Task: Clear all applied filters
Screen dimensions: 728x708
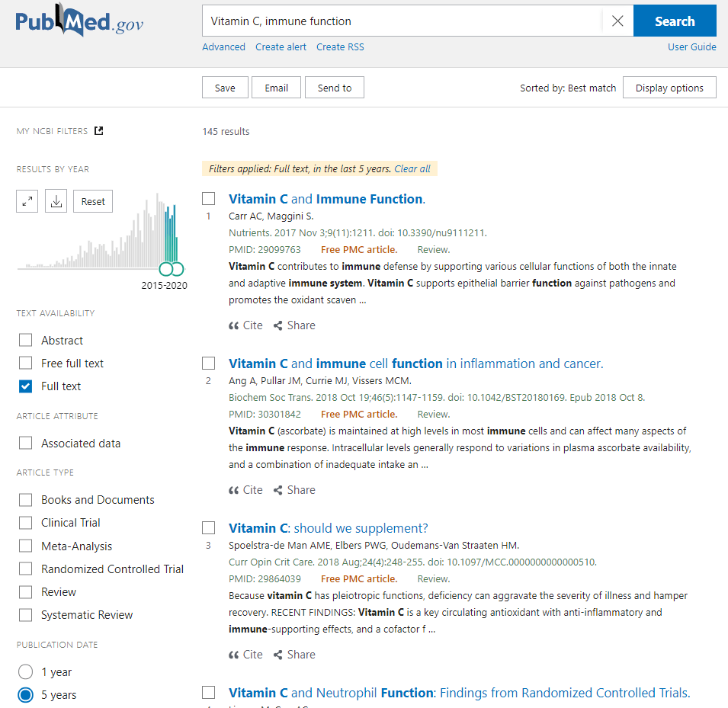Action: pyautogui.click(x=412, y=168)
